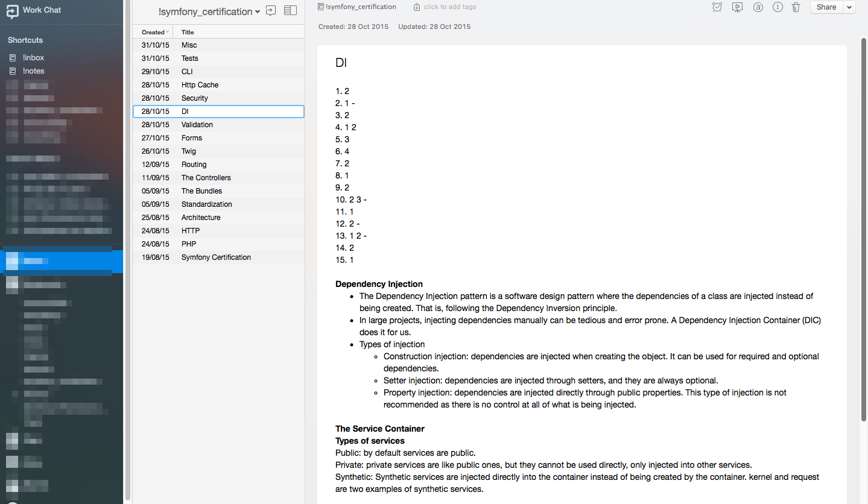
Task: Set a reminder using the alarm clock icon
Action: pos(717,7)
